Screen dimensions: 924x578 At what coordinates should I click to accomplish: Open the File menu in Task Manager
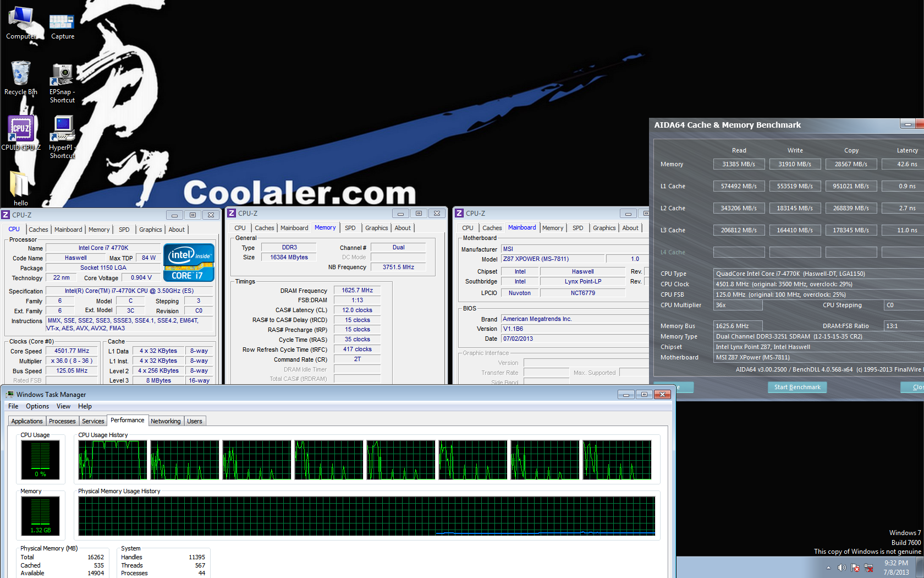pyautogui.click(x=13, y=406)
